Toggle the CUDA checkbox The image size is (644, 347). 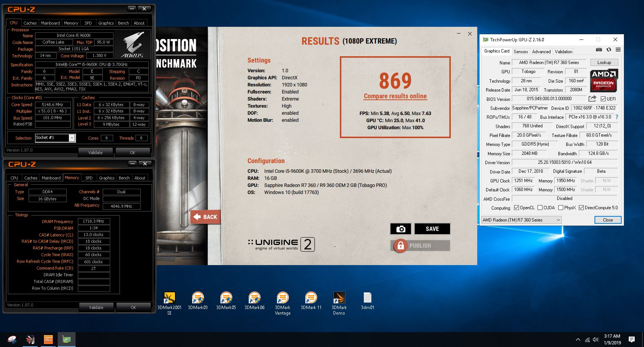click(x=540, y=208)
